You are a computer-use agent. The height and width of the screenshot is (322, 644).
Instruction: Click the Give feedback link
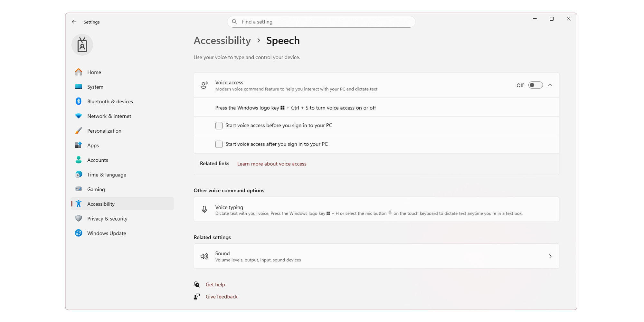221,296
